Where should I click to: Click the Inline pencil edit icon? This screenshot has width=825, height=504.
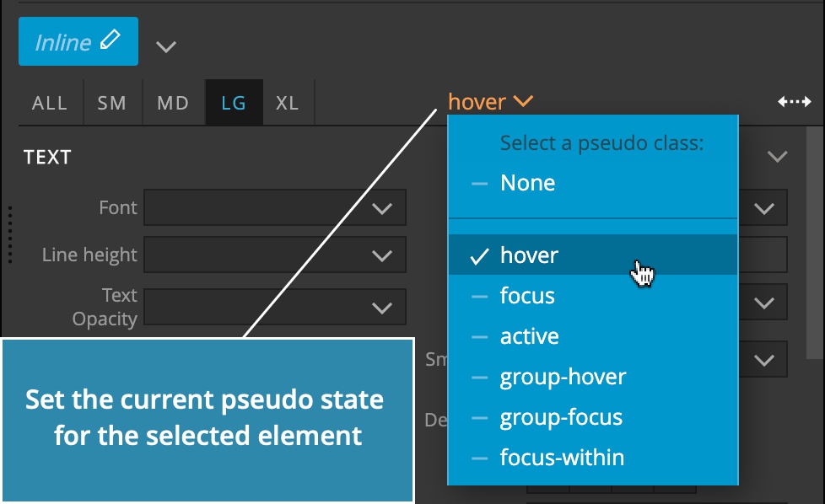110,40
